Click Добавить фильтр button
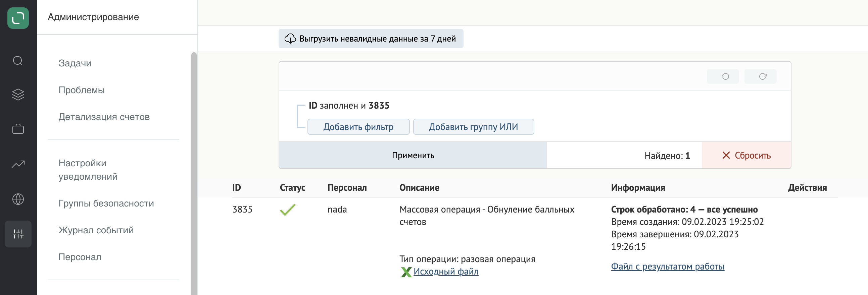868x295 pixels. [x=358, y=127]
